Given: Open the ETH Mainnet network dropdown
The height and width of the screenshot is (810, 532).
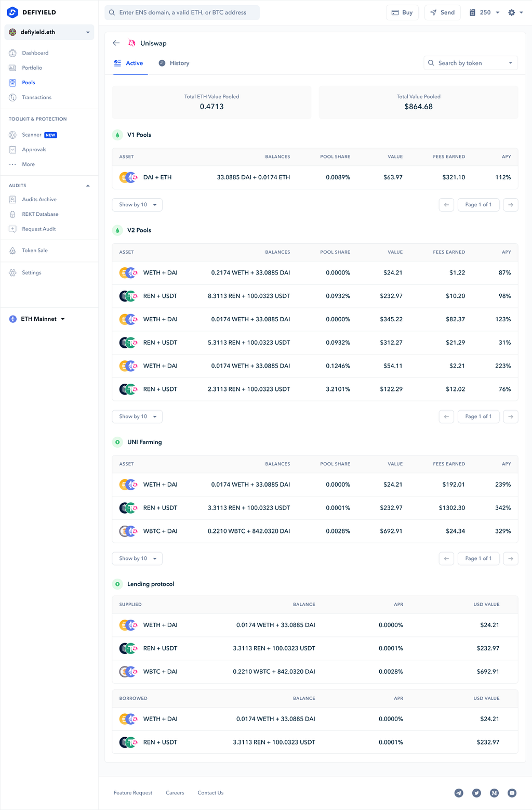Looking at the screenshot, I should point(37,319).
